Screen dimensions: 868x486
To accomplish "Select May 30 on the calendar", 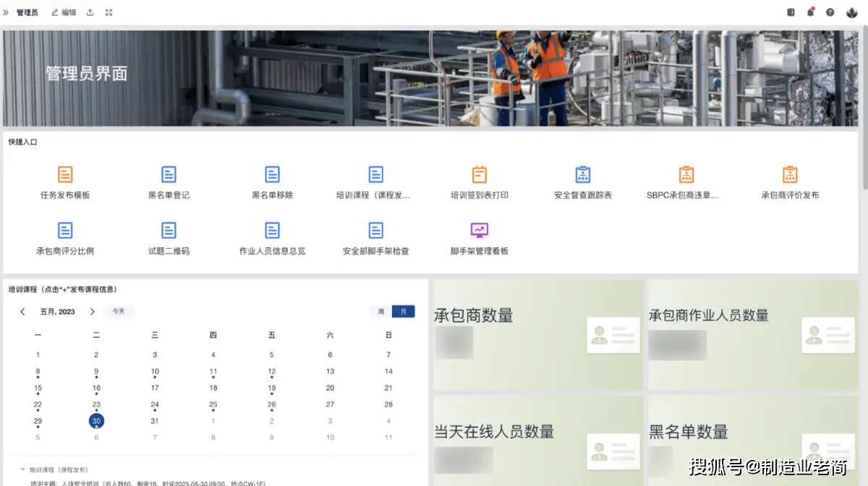I will click(x=96, y=421).
